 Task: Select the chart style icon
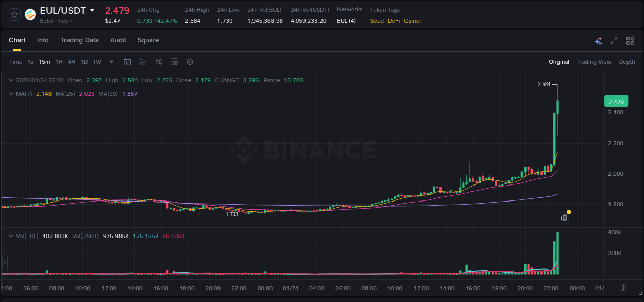[x=142, y=62]
